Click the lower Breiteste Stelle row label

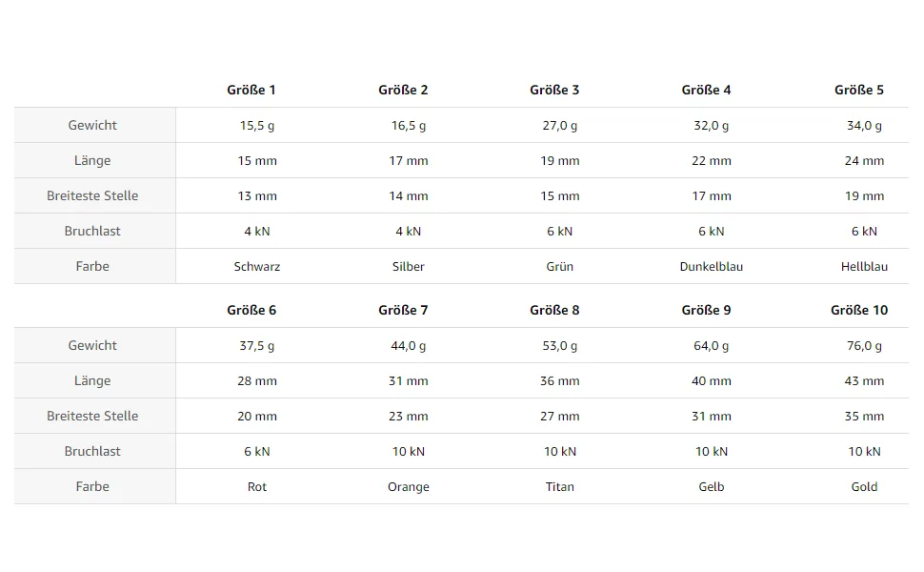(92, 416)
